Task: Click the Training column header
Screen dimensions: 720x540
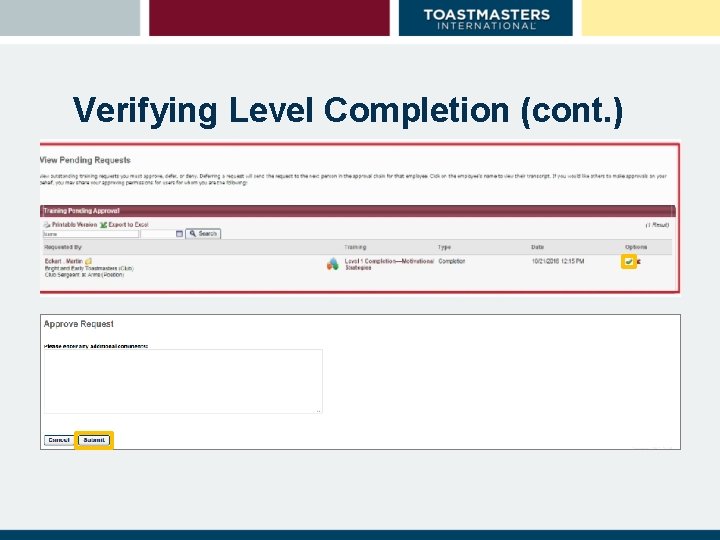Action: point(355,247)
